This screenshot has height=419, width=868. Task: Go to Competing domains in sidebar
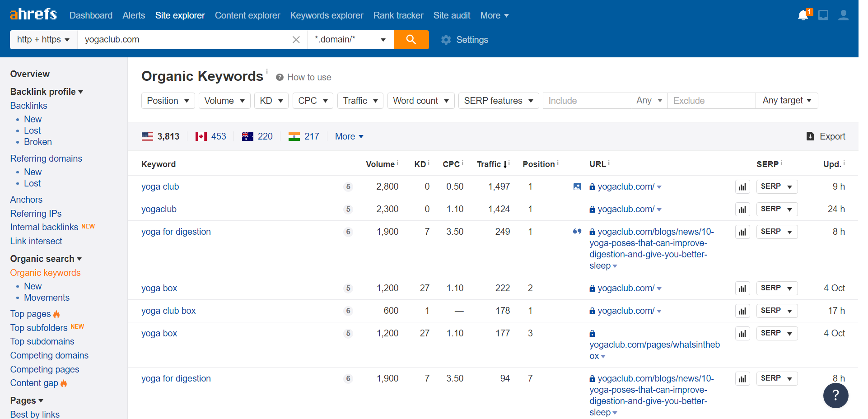(x=49, y=355)
